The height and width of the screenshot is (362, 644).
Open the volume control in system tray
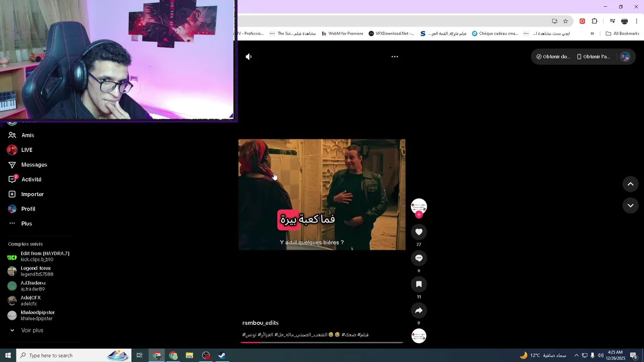click(601, 355)
